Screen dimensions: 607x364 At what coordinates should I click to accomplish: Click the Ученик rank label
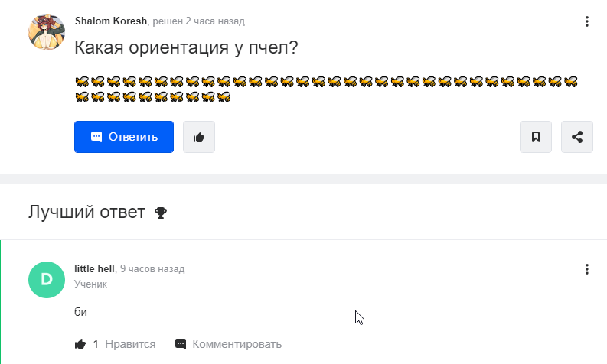pos(90,284)
